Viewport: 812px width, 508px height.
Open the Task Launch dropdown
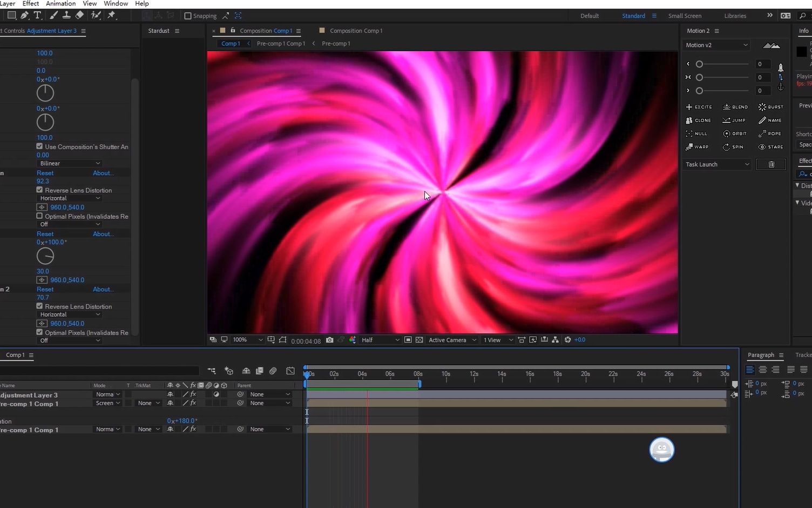pyautogui.click(x=717, y=164)
